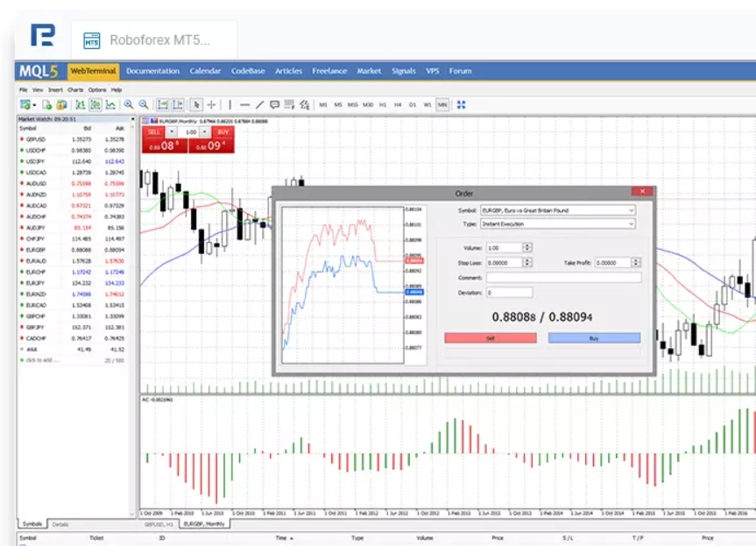The width and height of the screenshot is (756, 546).
Task: Go to Signals link
Action: tap(404, 71)
